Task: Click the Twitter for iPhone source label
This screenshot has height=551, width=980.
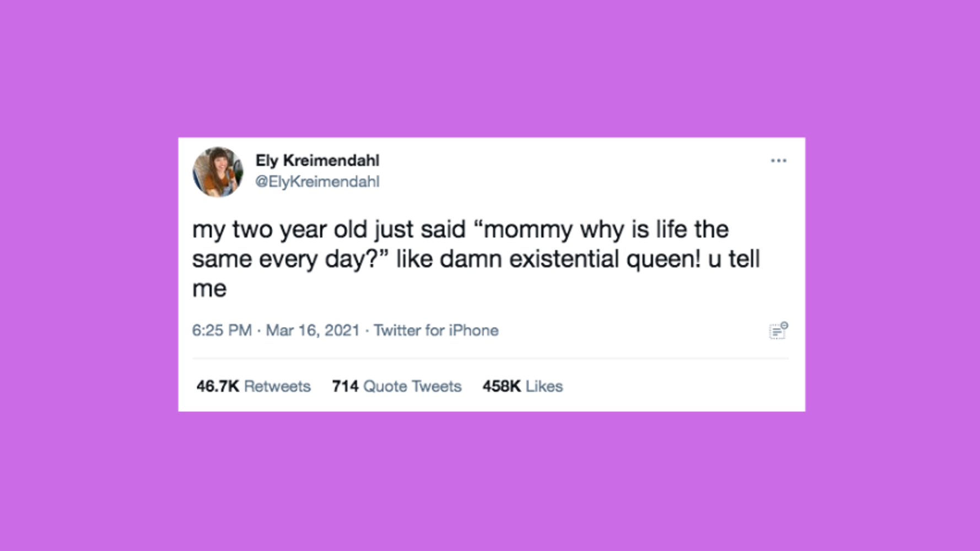Action: coord(436,330)
